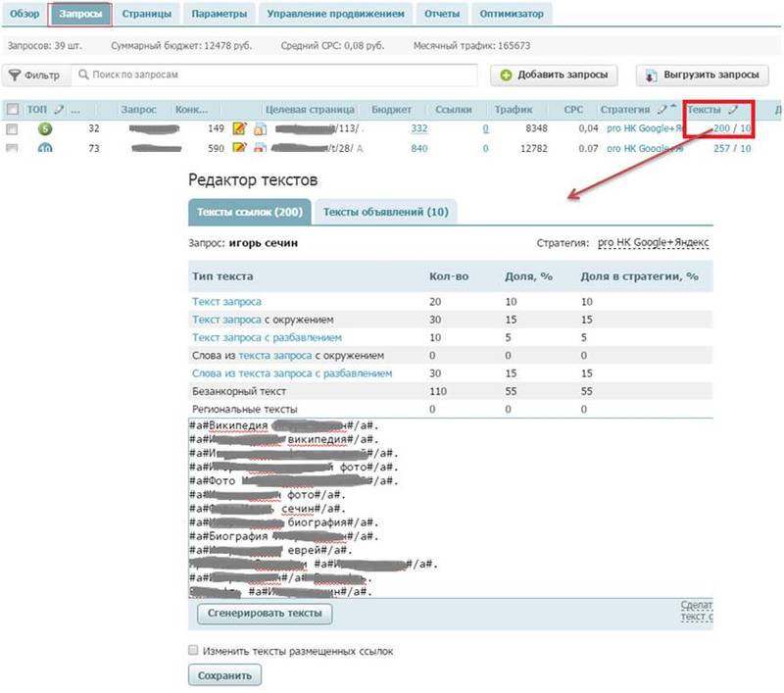Check the checkbox for the first query row

click(12, 128)
